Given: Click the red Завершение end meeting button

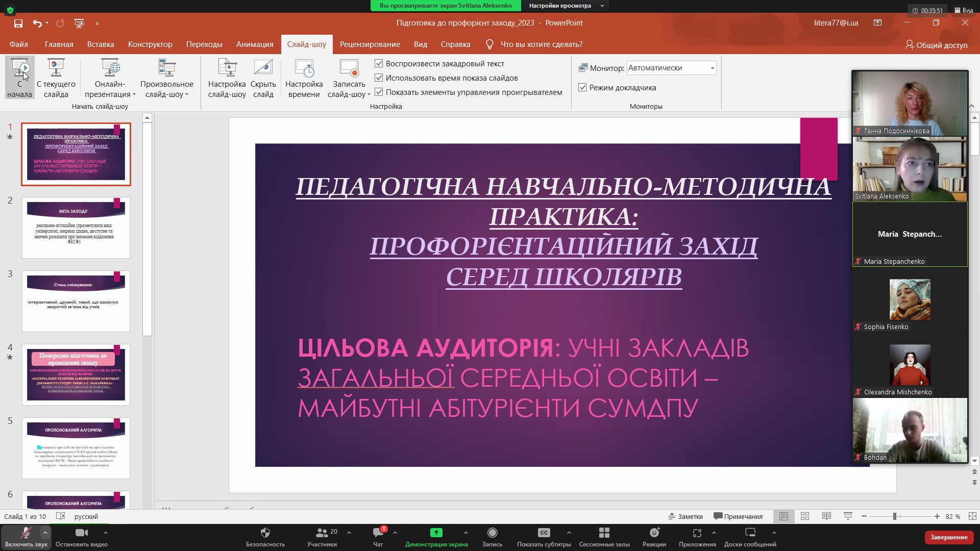Looking at the screenshot, I should pos(948,537).
